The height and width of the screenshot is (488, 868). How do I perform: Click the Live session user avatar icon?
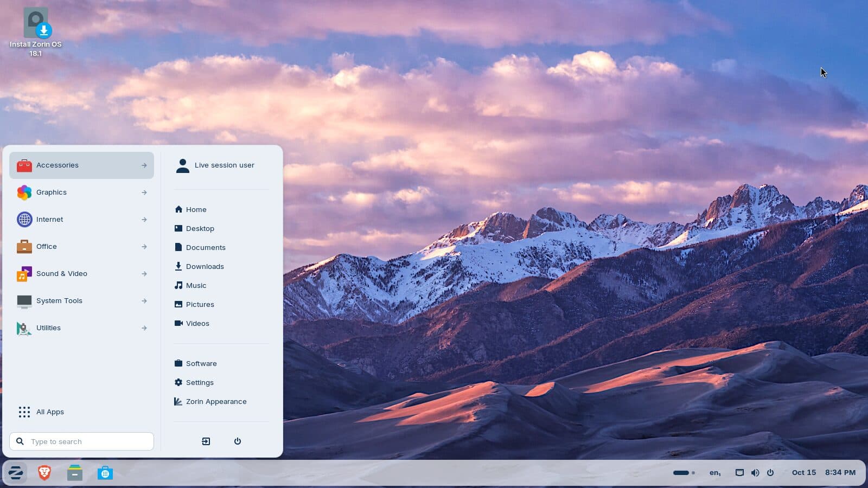(x=183, y=165)
